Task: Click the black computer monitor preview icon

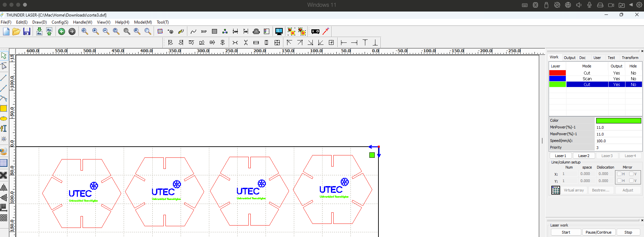Action: click(279, 31)
